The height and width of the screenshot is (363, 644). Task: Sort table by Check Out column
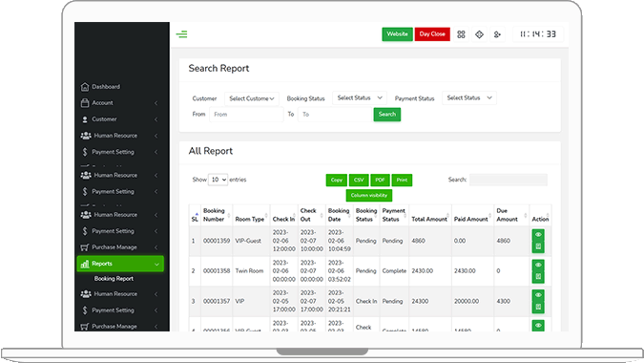(x=311, y=215)
